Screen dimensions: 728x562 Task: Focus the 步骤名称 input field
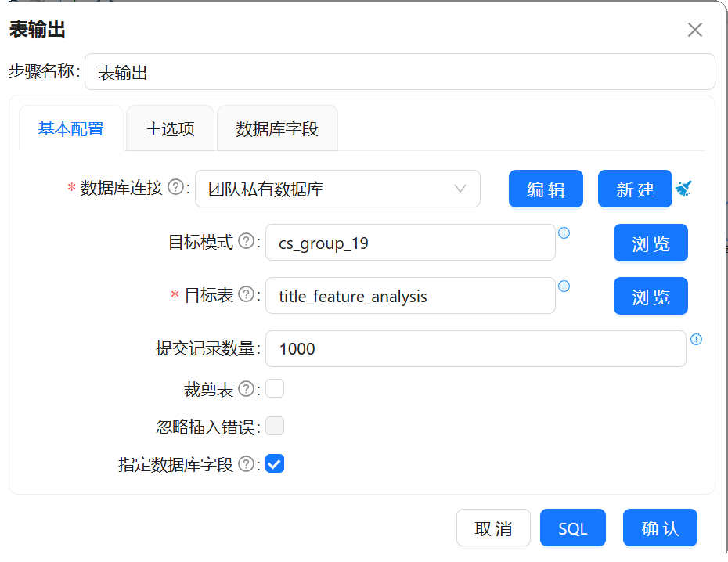[x=400, y=71]
